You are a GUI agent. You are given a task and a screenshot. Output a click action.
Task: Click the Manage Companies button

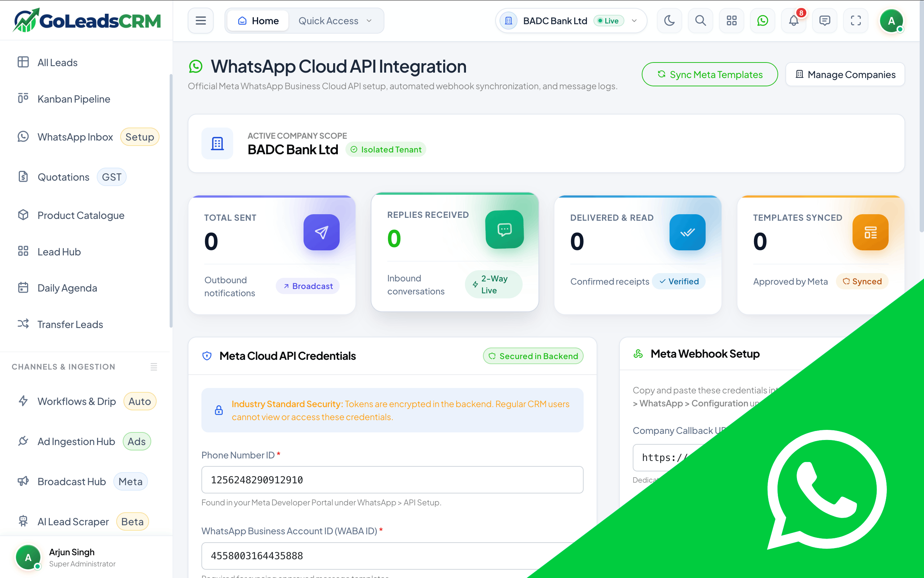tap(845, 74)
